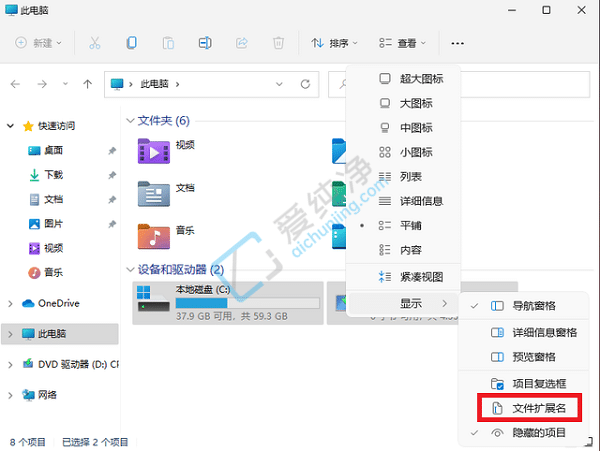This screenshot has height=451, width=600.
Task: Click the Delete trash icon
Action: tap(278, 43)
